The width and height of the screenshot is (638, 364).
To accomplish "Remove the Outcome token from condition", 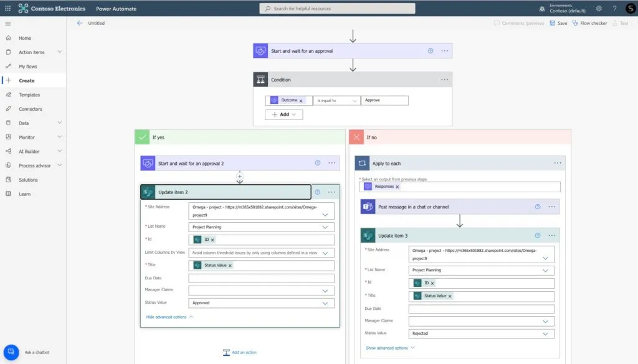I will [301, 101].
